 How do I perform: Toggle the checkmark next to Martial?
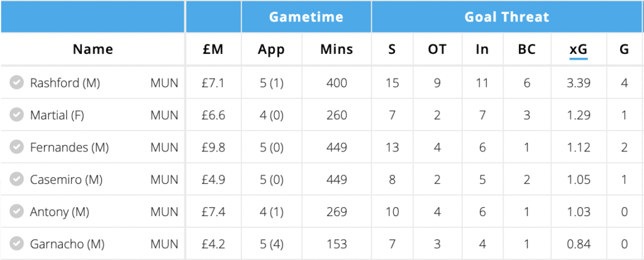click(17, 115)
